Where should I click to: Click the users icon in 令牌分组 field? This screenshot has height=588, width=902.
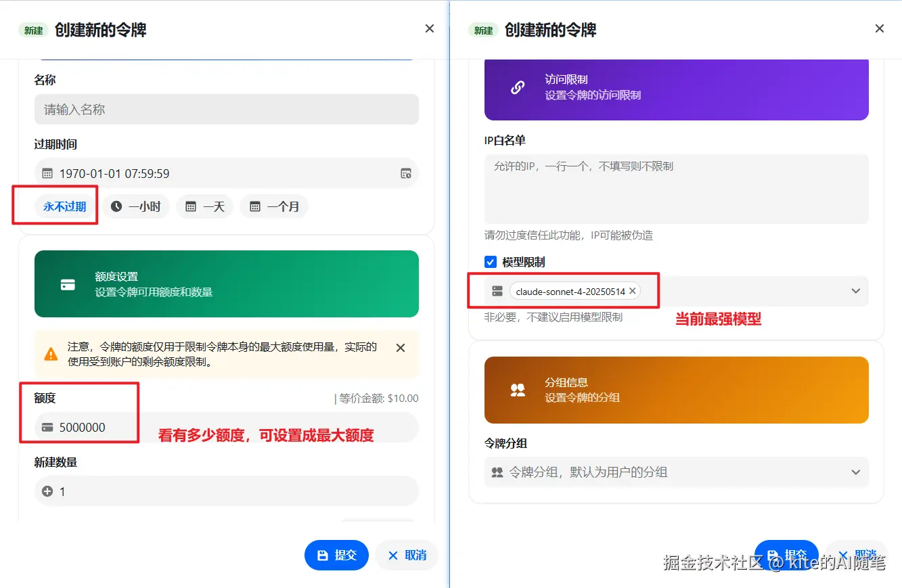497,472
